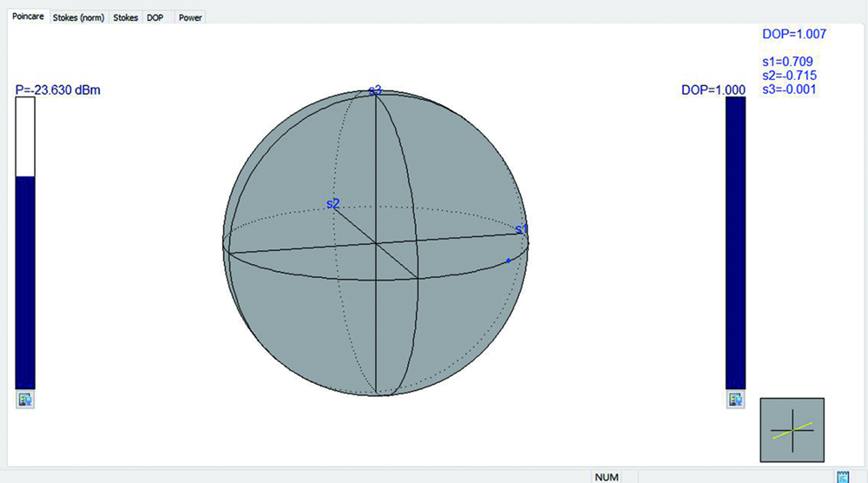Screen dimensions: 868x483
Task: Go to the DOP tab
Action: click(155, 17)
